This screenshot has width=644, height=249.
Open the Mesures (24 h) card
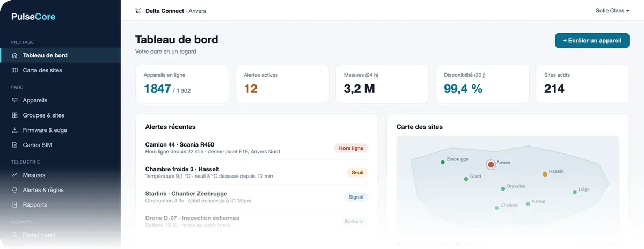pyautogui.click(x=382, y=84)
